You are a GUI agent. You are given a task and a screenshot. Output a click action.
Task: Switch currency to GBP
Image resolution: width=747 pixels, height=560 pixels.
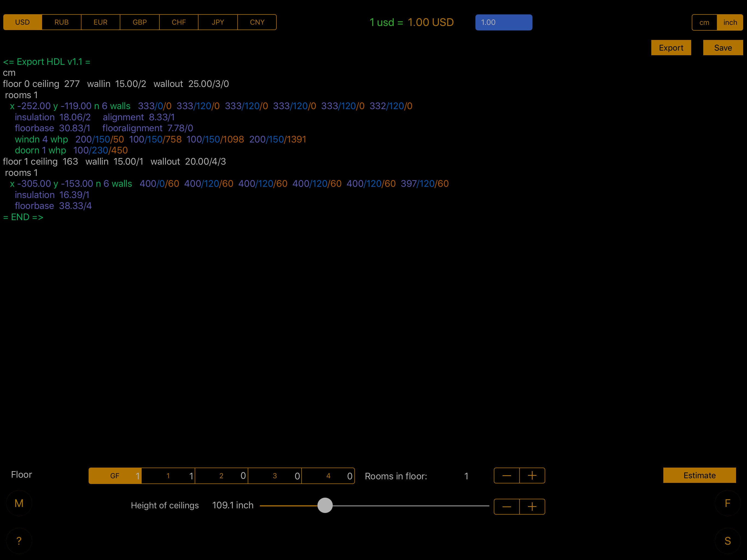(140, 22)
